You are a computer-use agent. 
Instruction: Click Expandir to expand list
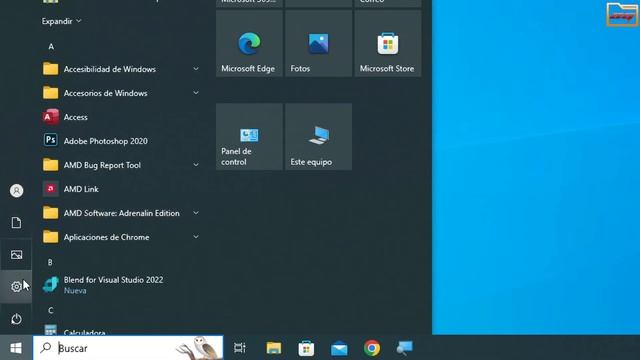(x=61, y=21)
